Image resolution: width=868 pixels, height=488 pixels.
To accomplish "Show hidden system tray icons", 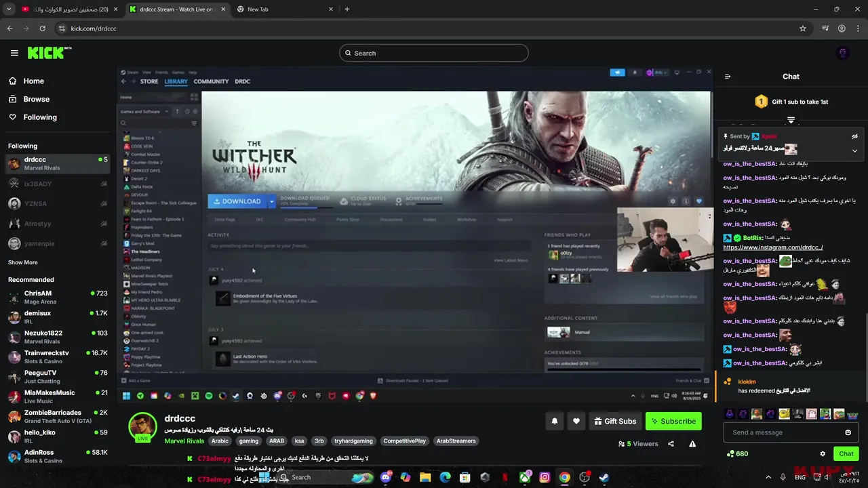I will 768,477.
